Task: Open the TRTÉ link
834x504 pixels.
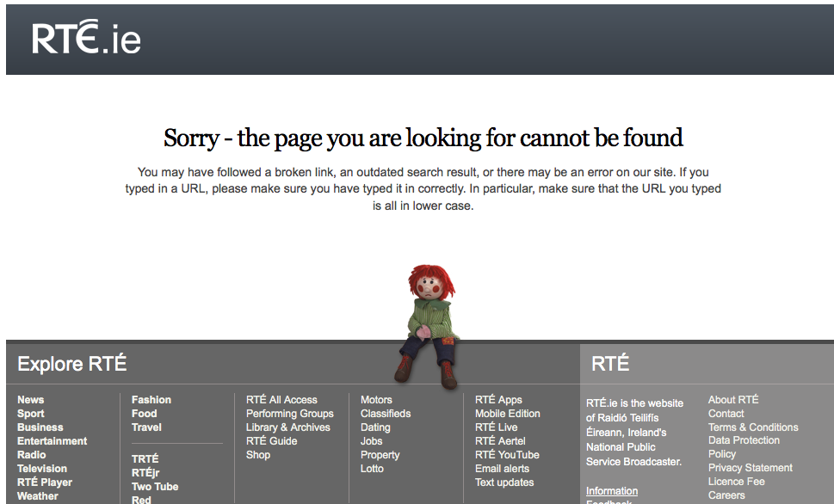Action: 145,459
